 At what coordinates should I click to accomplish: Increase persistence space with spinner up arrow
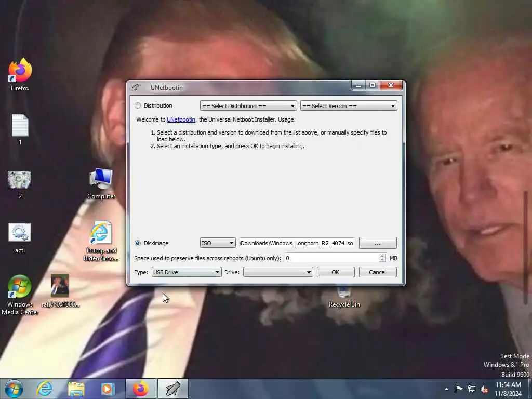[382, 256]
